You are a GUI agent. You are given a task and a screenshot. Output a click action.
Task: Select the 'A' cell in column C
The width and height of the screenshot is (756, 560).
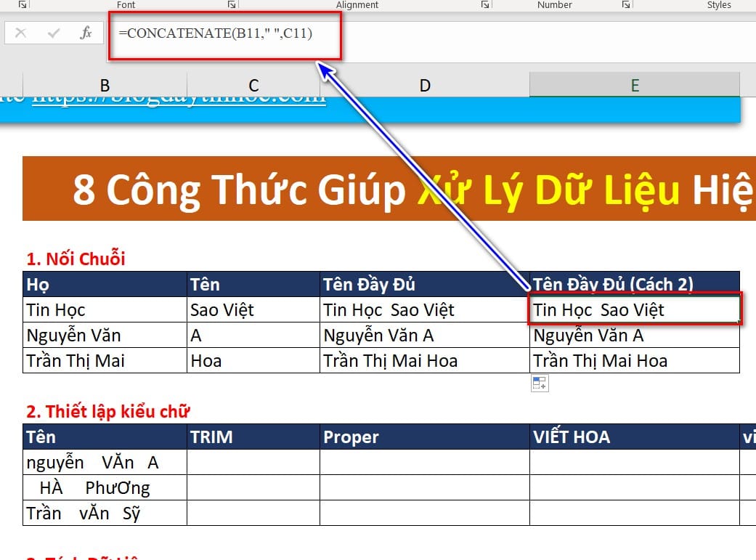tap(253, 336)
